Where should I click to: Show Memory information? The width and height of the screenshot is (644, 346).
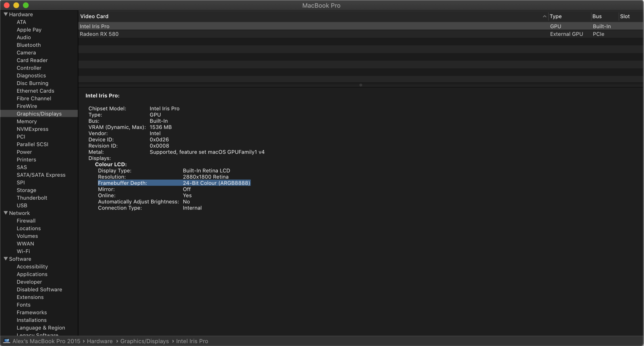point(27,121)
